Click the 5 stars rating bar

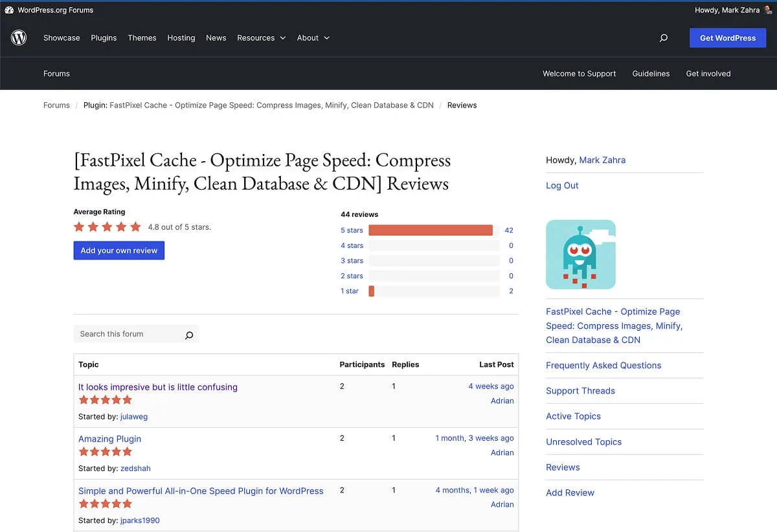pos(434,230)
